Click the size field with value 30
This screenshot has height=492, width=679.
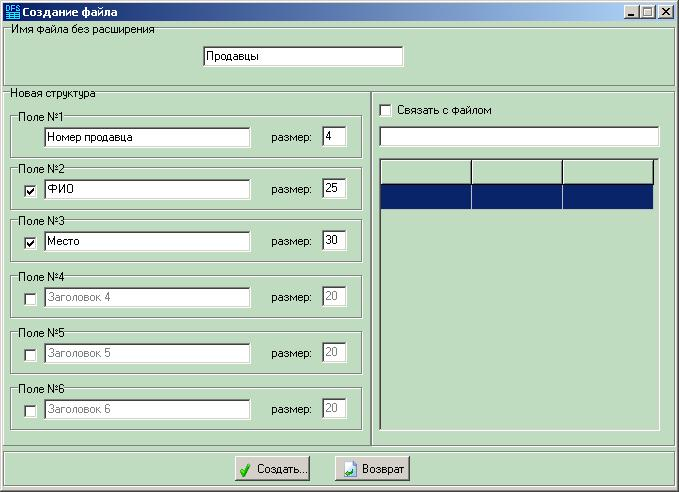[x=334, y=241]
